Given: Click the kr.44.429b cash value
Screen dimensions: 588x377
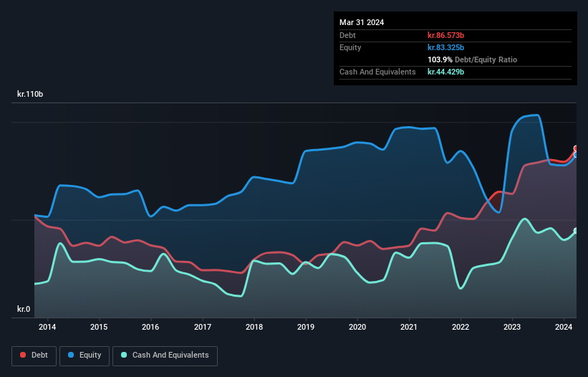Looking at the screenshot, I should click(446, 72).
